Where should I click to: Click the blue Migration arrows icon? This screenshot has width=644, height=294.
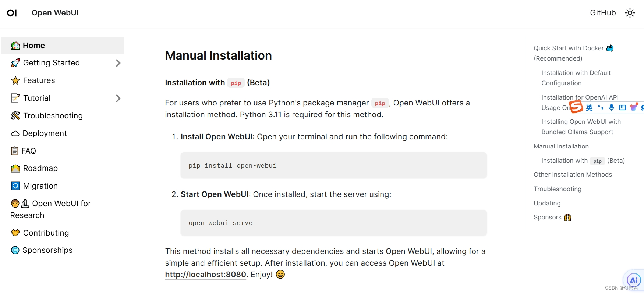(15, 186)
